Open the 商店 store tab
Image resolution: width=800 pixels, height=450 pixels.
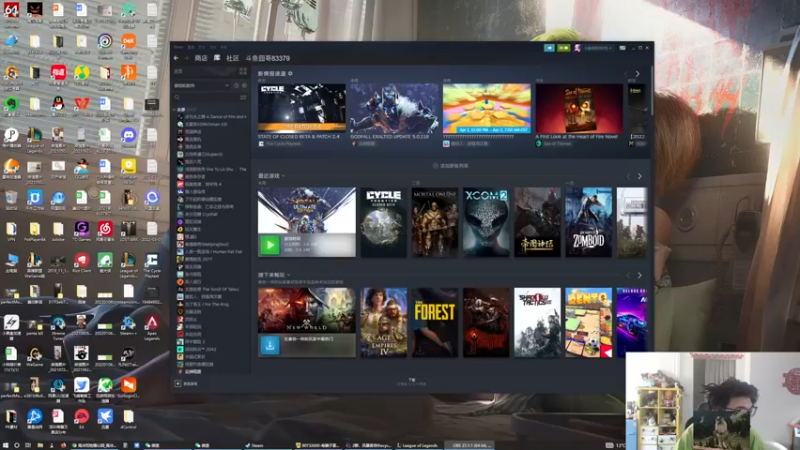tap(201, 58)
